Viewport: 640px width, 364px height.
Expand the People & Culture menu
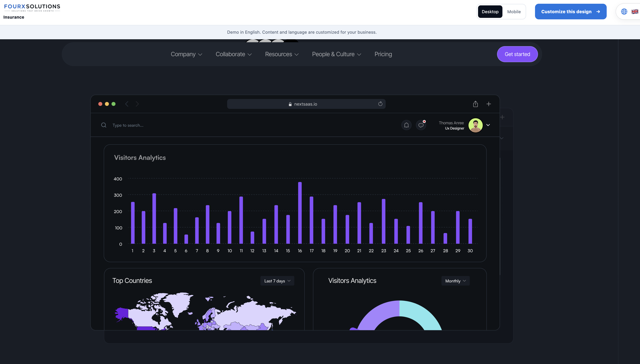[x=337, y=54]
